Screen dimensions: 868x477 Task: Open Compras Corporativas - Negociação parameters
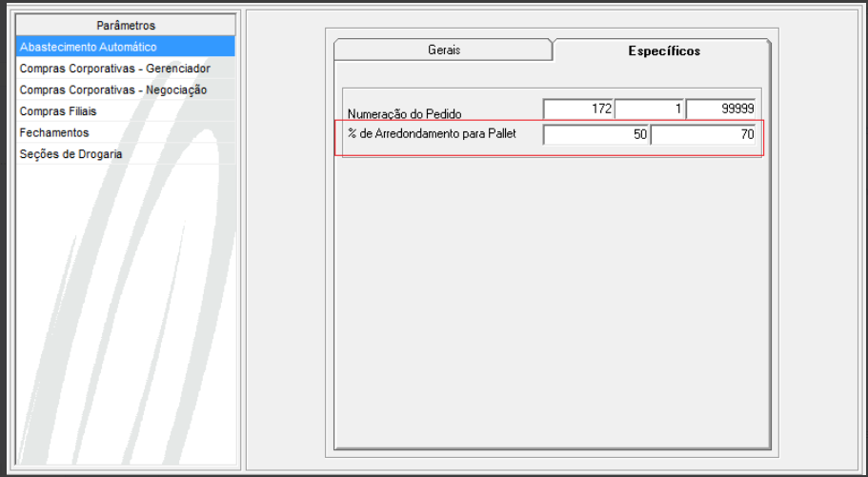126,89
